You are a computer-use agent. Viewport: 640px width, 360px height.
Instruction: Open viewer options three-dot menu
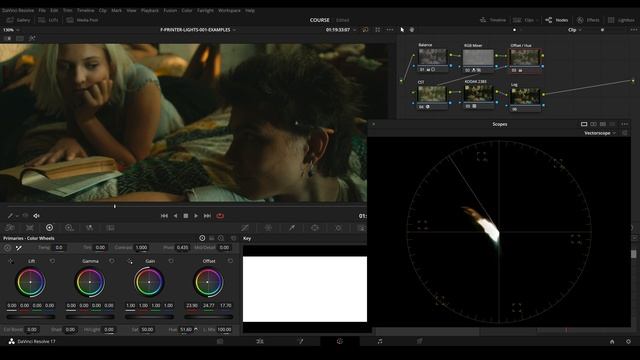point(390,30)
